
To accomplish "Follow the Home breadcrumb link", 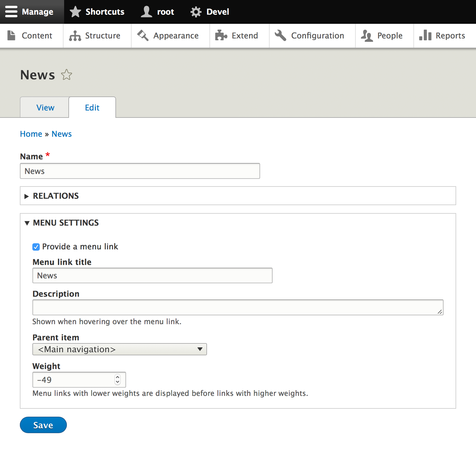I will [x=31, y=134].
